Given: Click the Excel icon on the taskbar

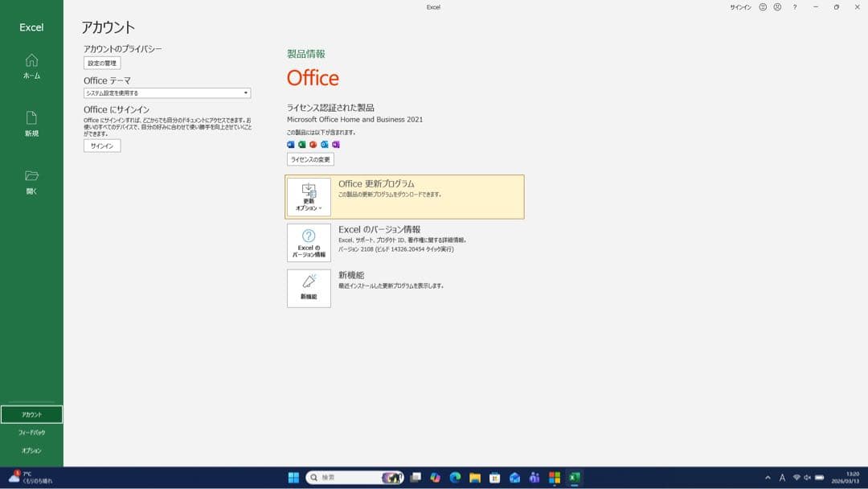Looking at the screenshot, I should pyautogui.click(x=574, y=478).
